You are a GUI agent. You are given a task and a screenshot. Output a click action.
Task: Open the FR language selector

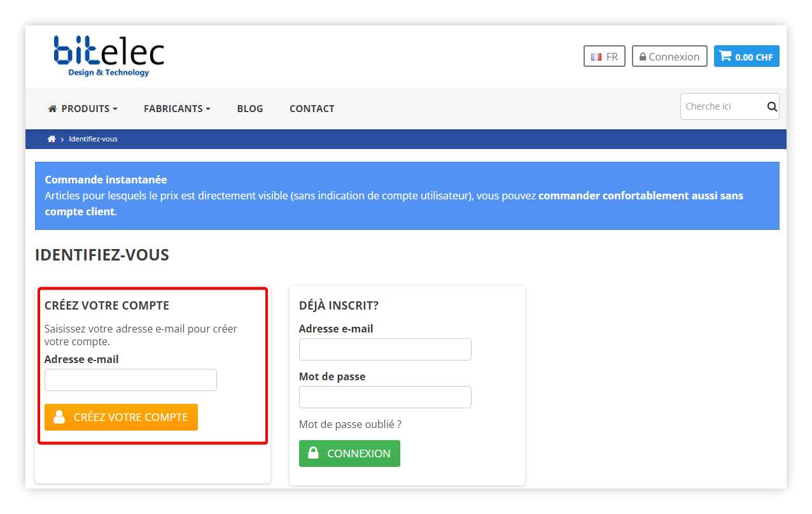(x=605, y=57)
